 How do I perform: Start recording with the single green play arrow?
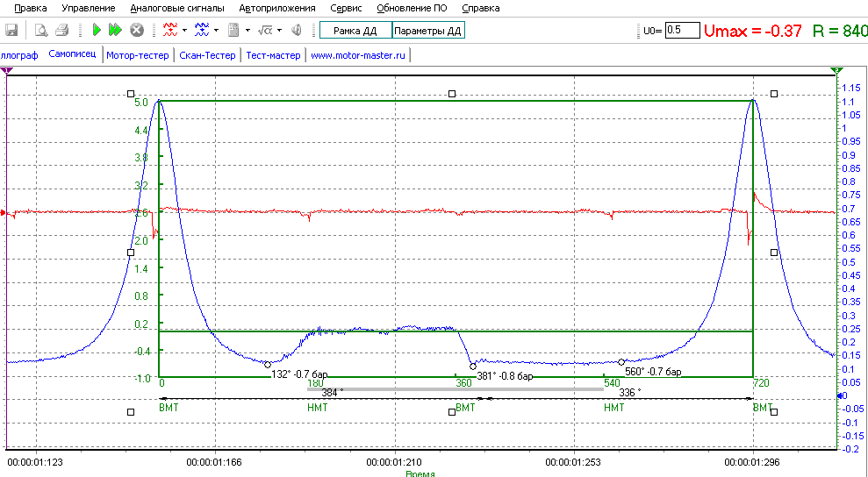(97, 30)
